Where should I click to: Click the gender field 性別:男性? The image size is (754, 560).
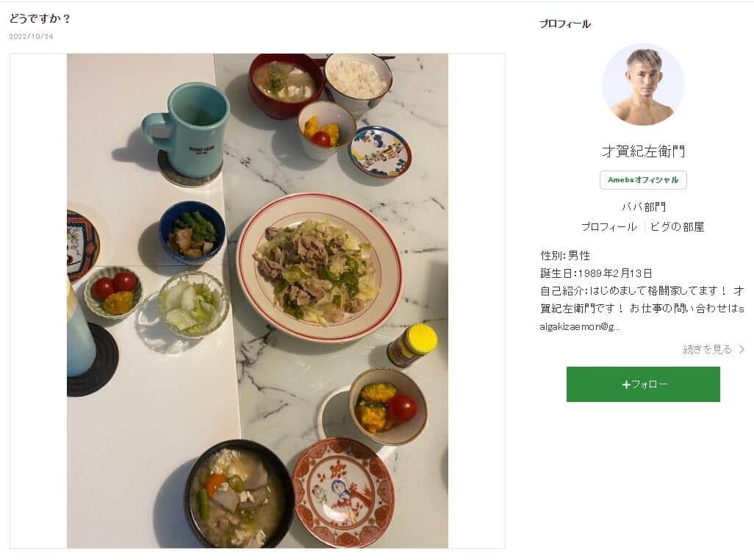click(566, 256)
